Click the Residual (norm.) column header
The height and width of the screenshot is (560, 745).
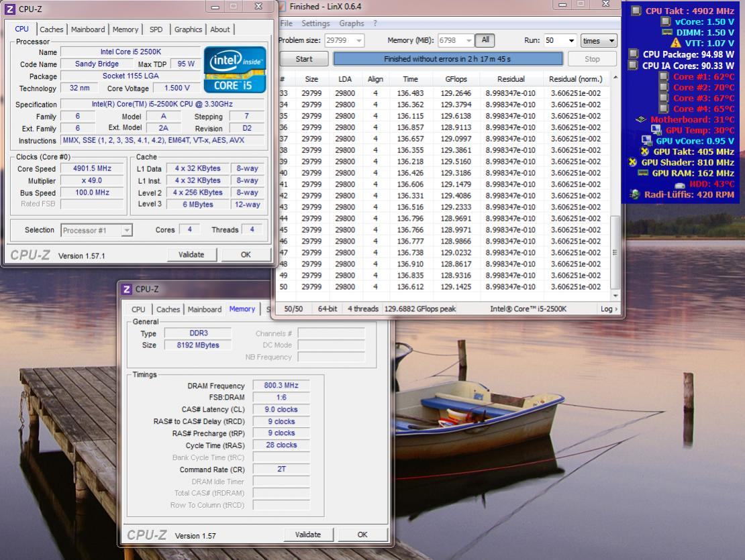[575, 79]
